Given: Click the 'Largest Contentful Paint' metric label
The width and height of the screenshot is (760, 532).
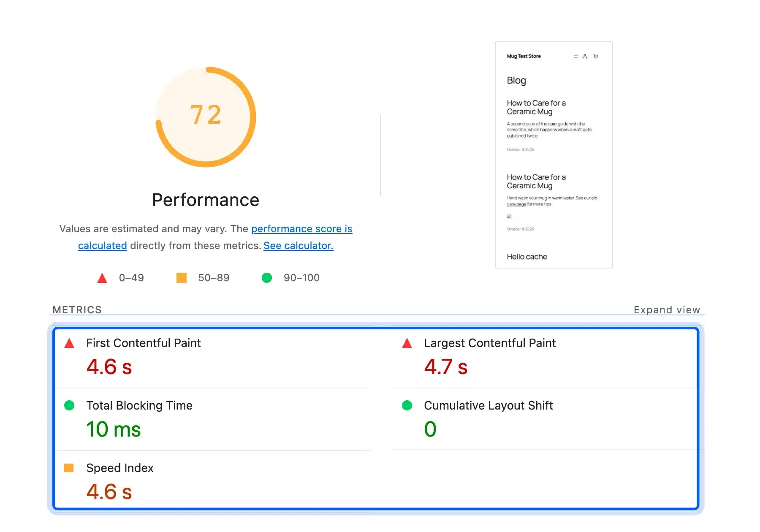Looking at the screenshot, I should pyautogui.click(x=490, y=343).
